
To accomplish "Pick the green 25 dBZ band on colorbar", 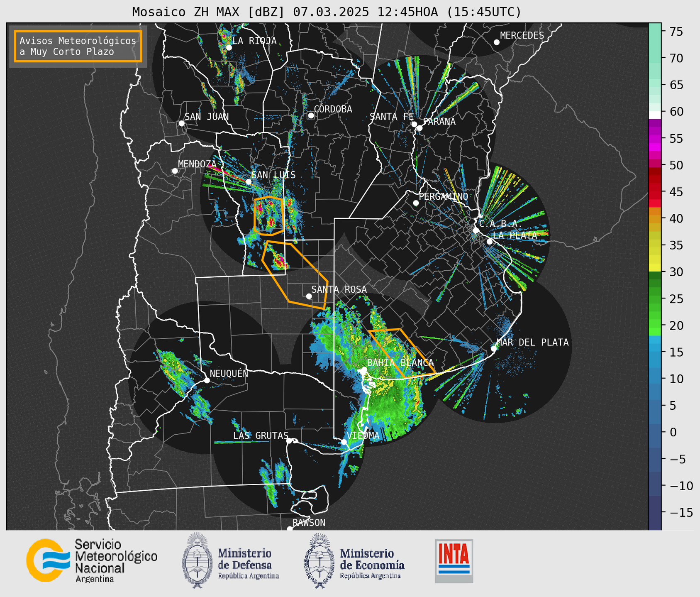I will 654,299.
